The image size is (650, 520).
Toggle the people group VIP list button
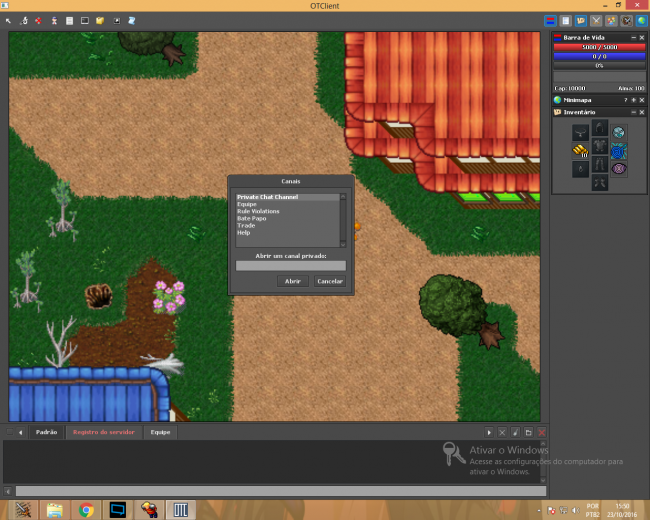611,21
